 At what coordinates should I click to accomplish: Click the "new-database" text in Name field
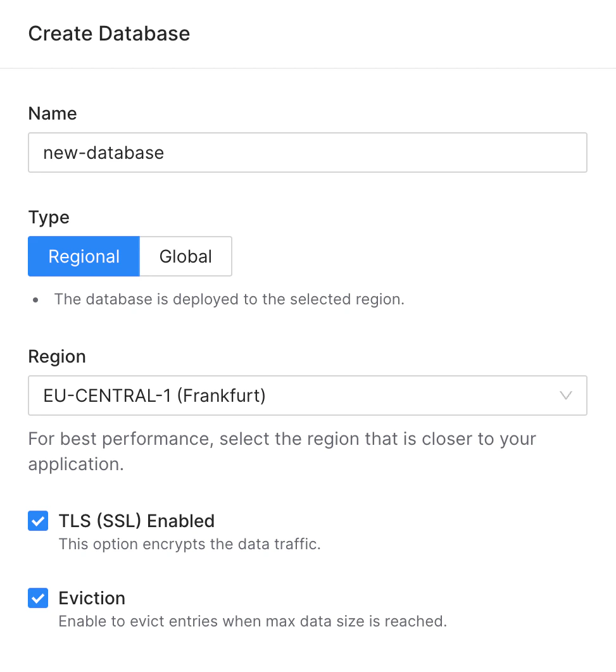click(x=104, y=152)
